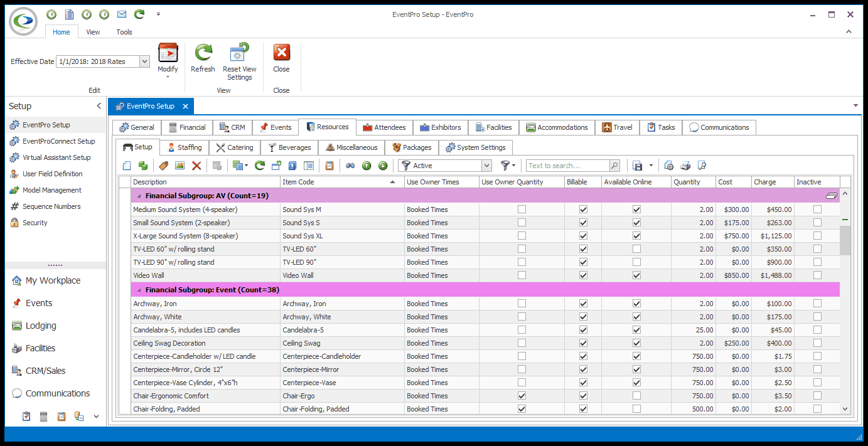The image size is (868, 446).
Task: Click the Text to search input field
Action: (568, 166)
